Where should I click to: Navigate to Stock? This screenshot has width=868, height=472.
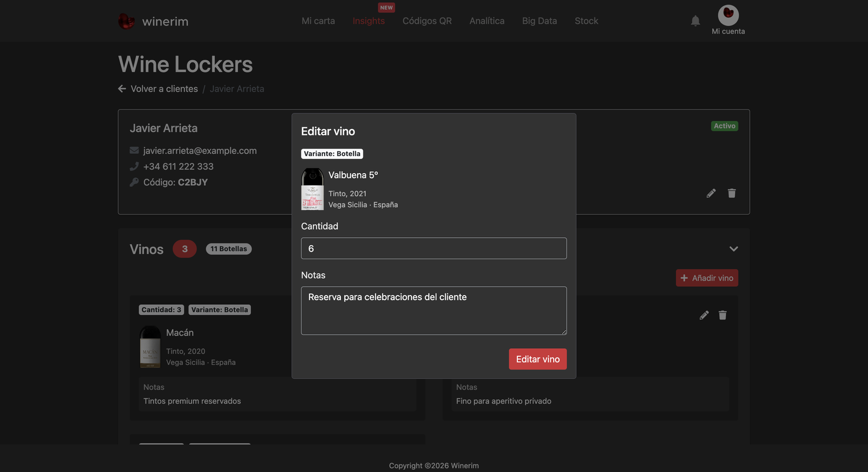click(x=586, y=21)
